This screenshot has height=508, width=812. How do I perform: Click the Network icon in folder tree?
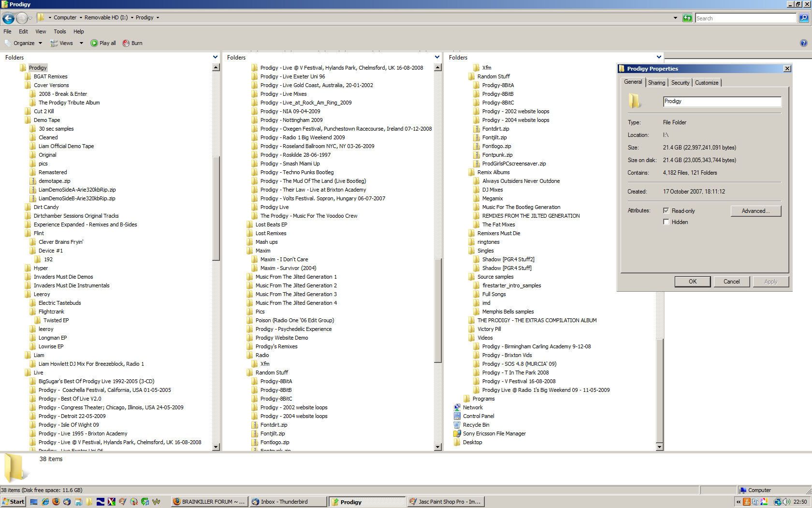pyautogui.click(x=457, y=407)
